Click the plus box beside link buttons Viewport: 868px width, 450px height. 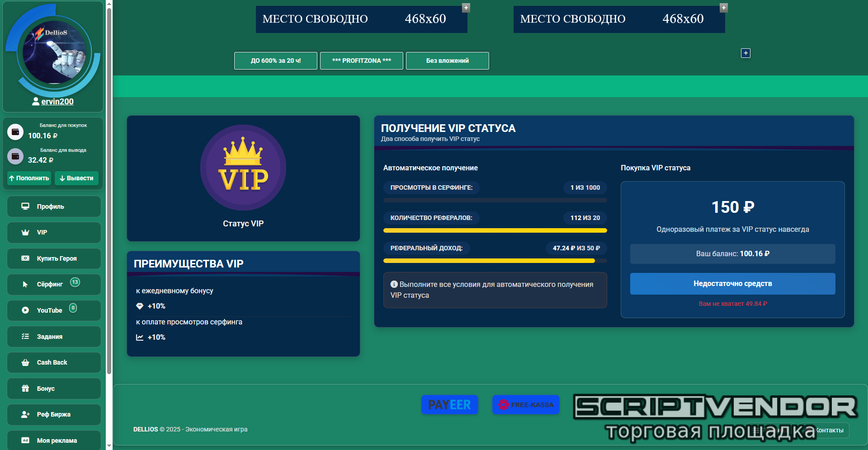(745, 53)
